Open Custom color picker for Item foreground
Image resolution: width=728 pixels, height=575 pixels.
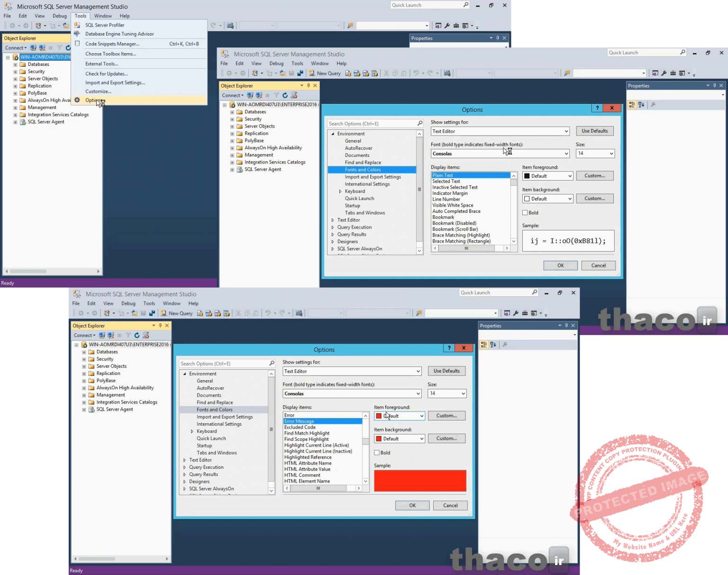[x=594, y=175]
